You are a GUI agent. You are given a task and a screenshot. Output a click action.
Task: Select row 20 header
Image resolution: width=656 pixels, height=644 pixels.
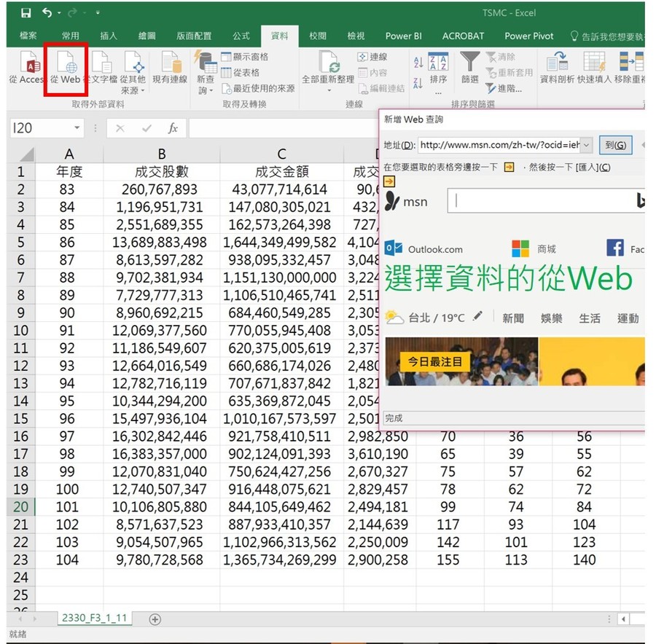tap(21, 507)
